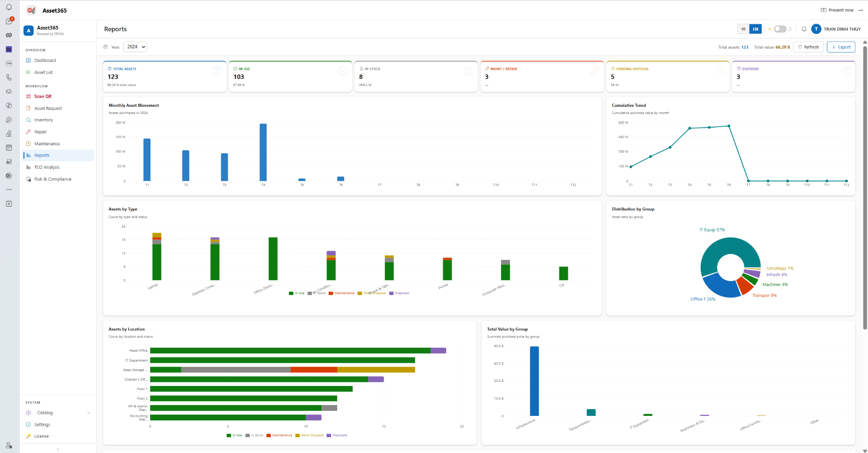Click the Export button

(841, 47)
